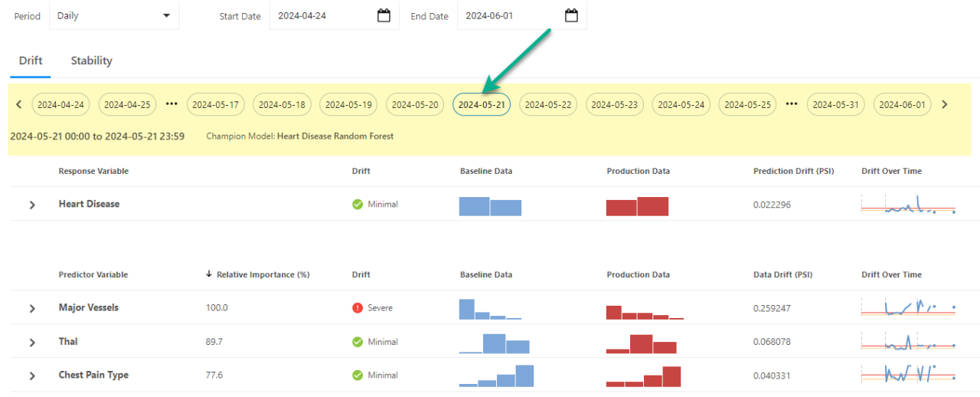
Task: Click the green Minimal icon for Thal
Action: click(358, 342)
